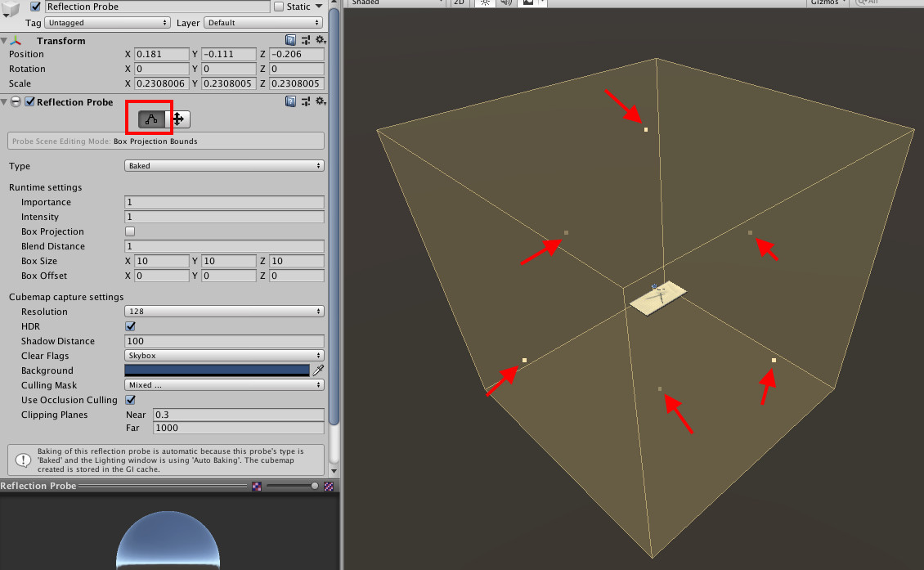Click Near clipping plane field
924x570 pixels.
pos(239,415)
